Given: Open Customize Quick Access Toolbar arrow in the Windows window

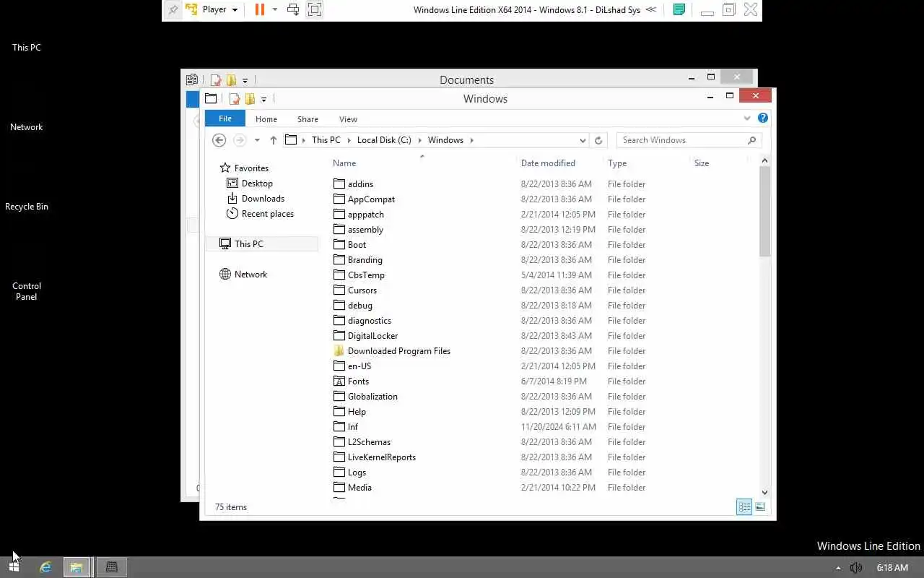Looking at the screenshot, I should coord(263,100).
